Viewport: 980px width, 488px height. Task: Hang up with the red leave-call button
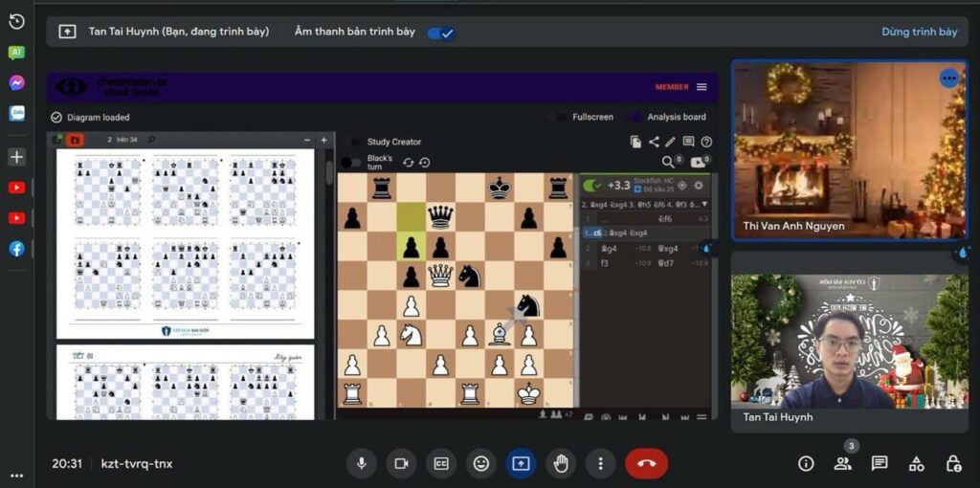(x=646, y=464)
